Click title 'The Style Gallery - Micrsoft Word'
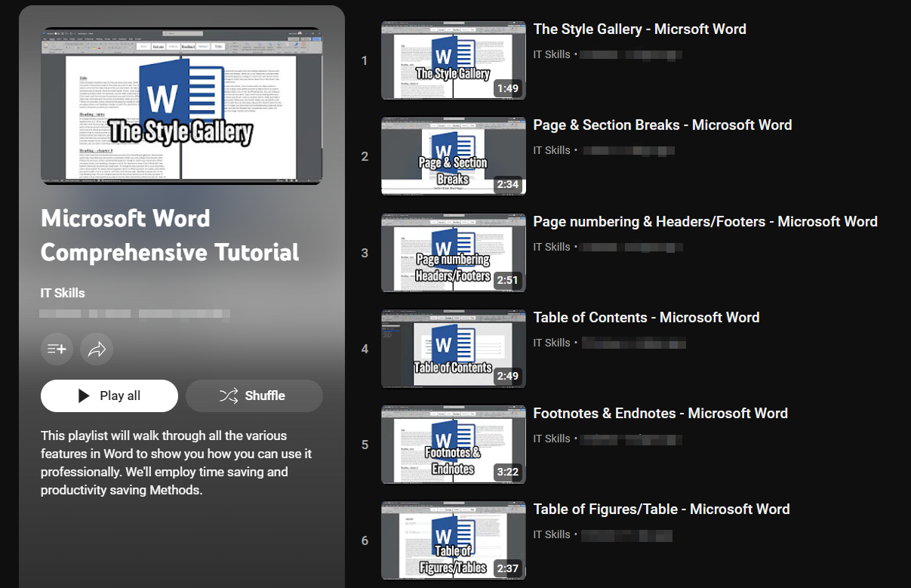Screen dimensions: 911x588 [639, 29]
